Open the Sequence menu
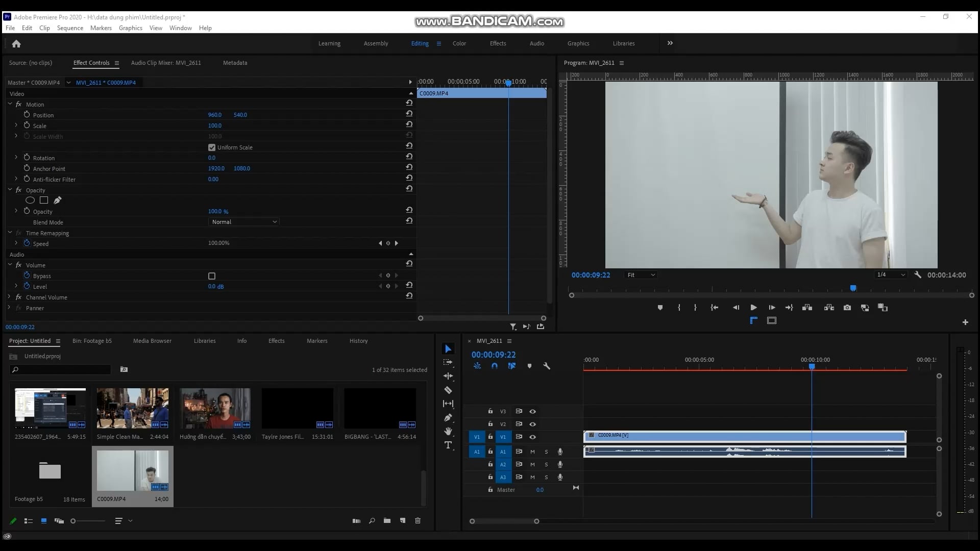This screenshot has height=551, width=980. (x=70, y=28)
